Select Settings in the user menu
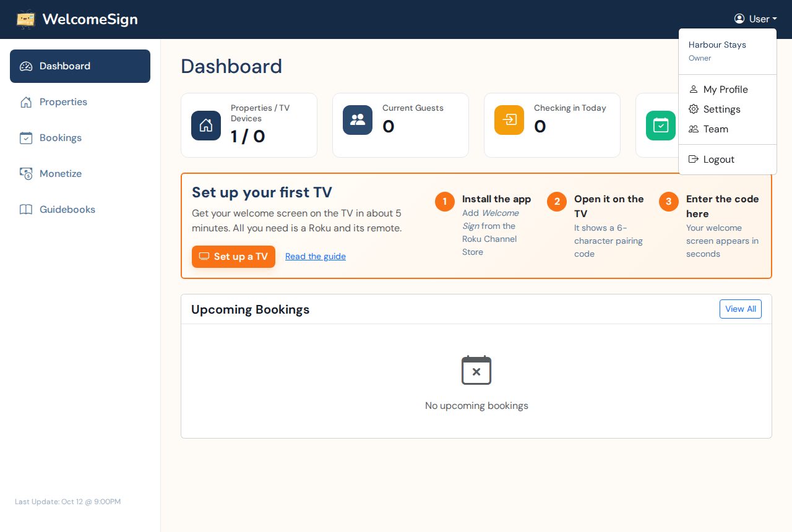This screenshot has height=532, width=792. click(728, 109)
